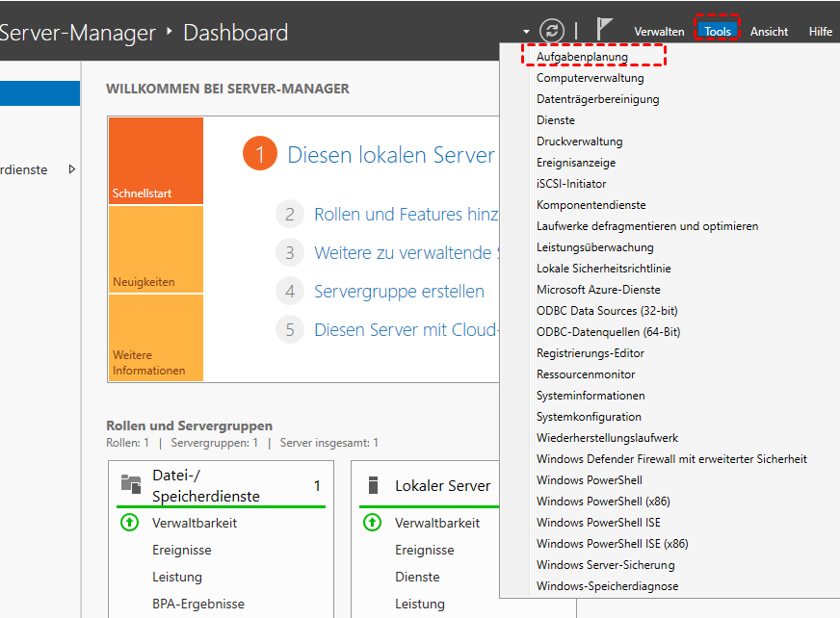
Task: Select Aufgabenplanung from the Tools menu
Action: click(x=582, y=57)
